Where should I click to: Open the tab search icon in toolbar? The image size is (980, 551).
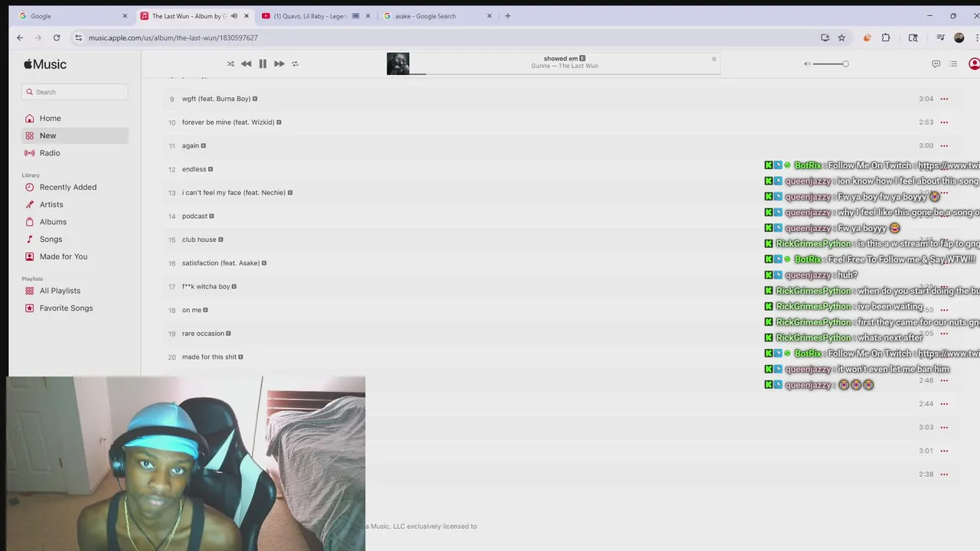[x=913, y=37]
